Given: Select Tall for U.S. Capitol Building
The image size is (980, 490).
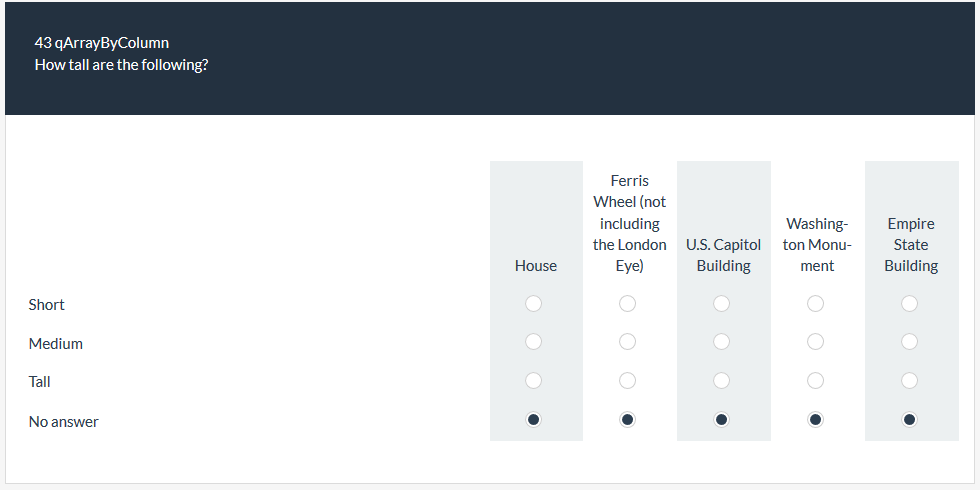Looking at the screenshot, I should pyautogui.click(x=721, y=380).
